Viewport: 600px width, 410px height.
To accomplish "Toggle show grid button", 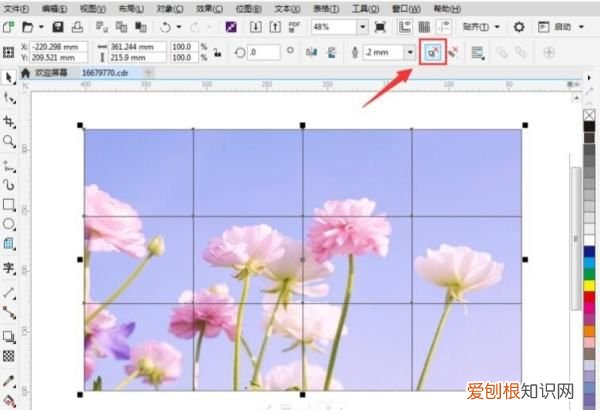I will pos(424,27).
